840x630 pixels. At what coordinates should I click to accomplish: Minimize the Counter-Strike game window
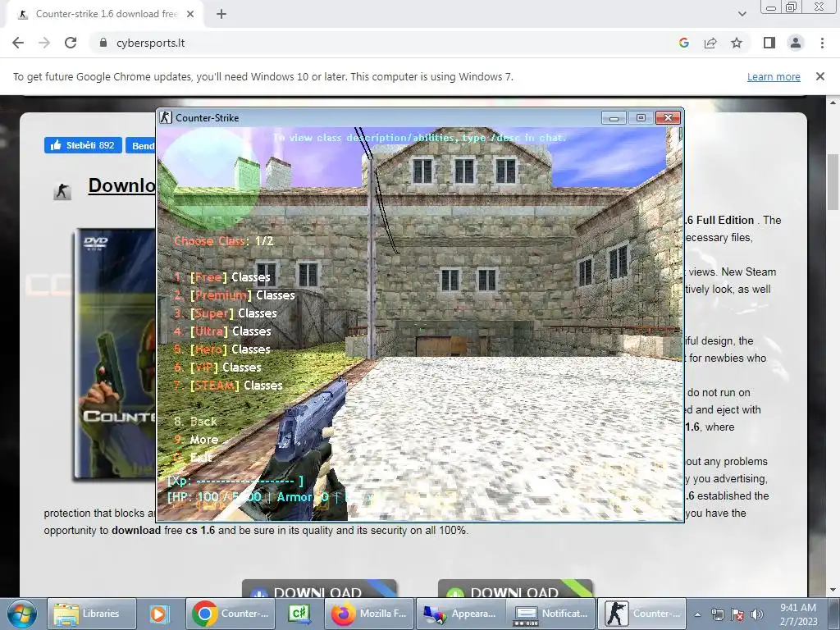pyautogui.click(x=614, y=117)
